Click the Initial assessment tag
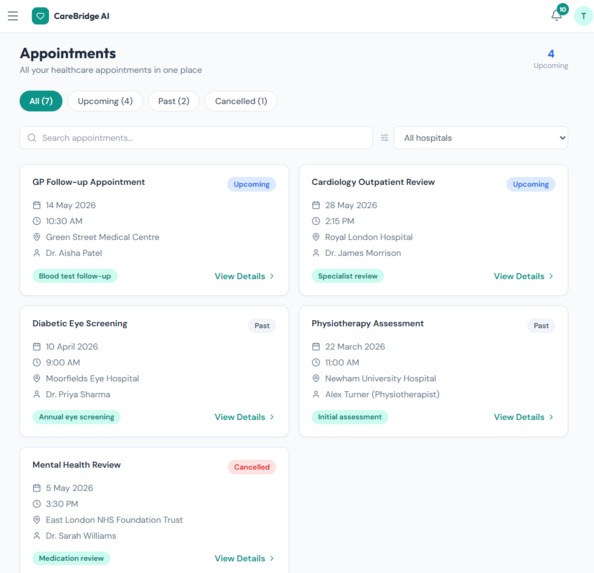The height and width of the screenshot is (573, 594). pyautogui.click(x=350, y=417)
